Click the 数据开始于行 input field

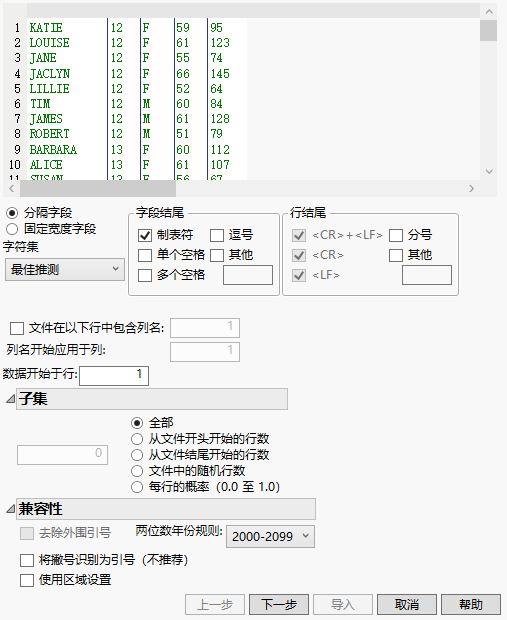tap(114, 375)
